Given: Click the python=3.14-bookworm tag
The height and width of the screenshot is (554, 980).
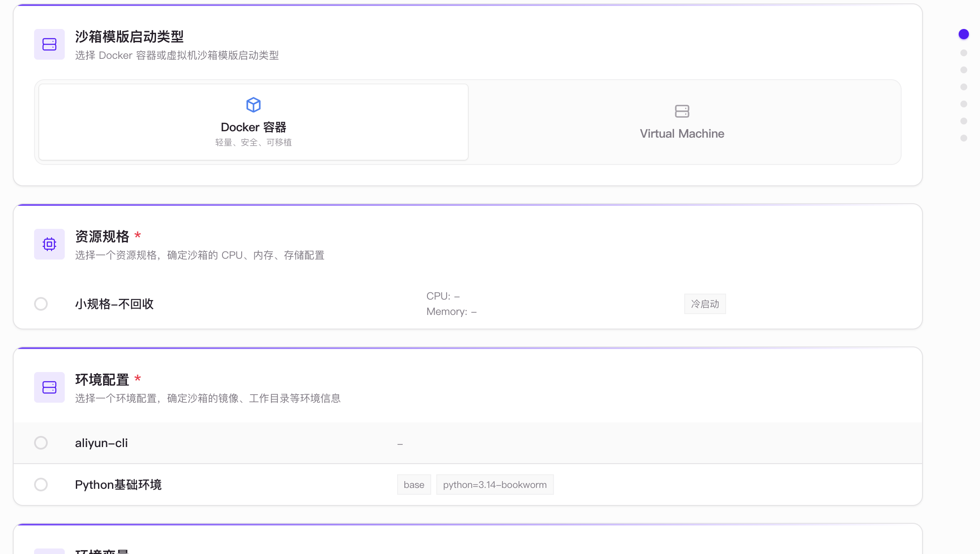Looking at the screenshot, I should 495,485.
